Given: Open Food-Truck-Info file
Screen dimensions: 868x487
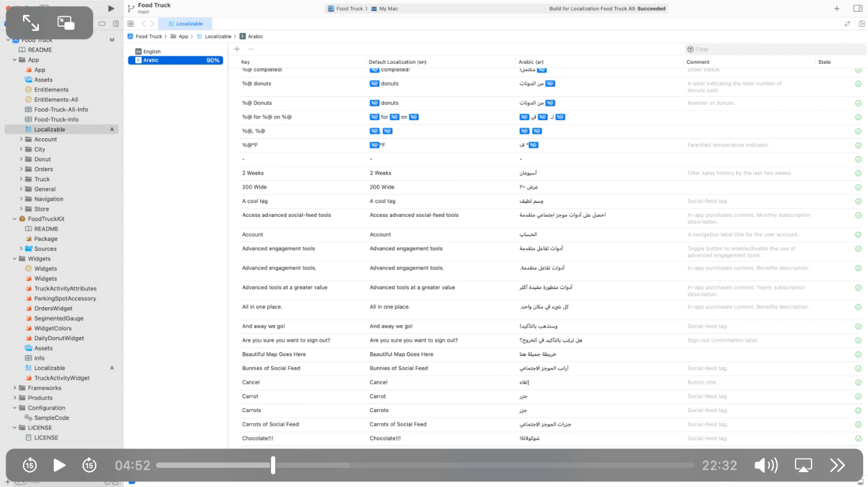Looking at the screenshot, I should point(56,120).
